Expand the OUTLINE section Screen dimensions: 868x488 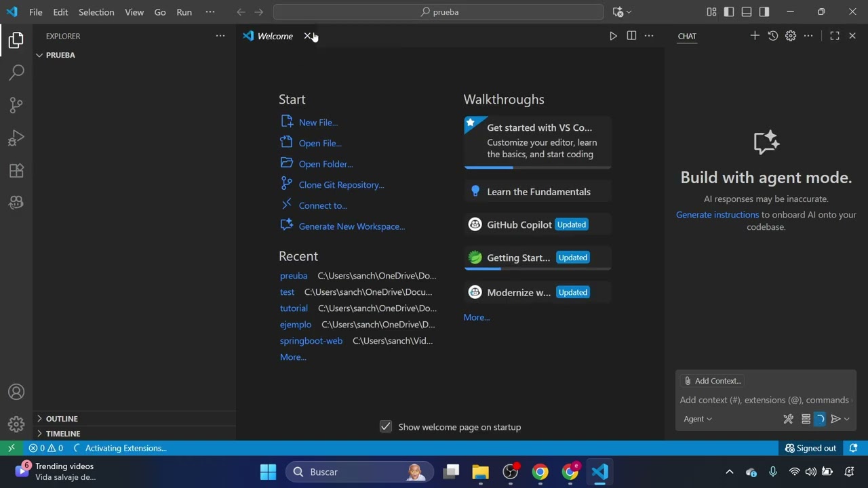pyautogui.click(x=134, y=419)
